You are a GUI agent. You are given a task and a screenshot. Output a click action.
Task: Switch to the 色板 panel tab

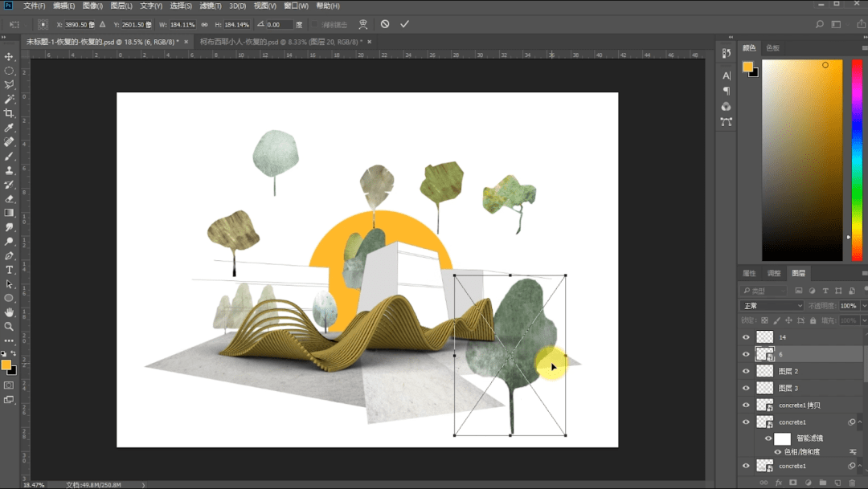pos(773,48)
